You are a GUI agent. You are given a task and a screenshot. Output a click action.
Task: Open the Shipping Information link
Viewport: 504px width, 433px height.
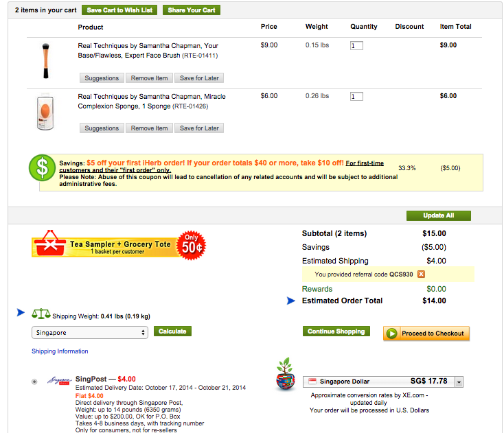[x=60, y=351]
